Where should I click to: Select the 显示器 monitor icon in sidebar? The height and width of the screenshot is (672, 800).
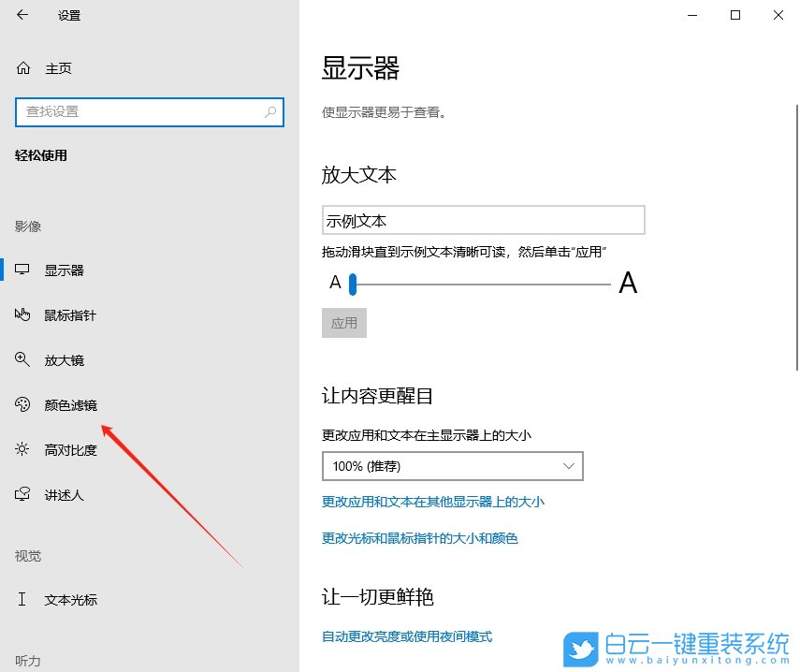[x=21, y=270]
